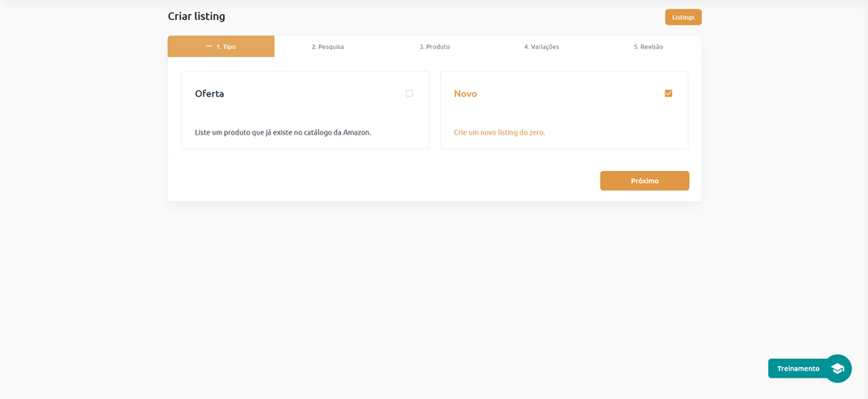Uncheck the Novo checkbox
Viewport: 868px width, 399px height.
coord(669,93)
